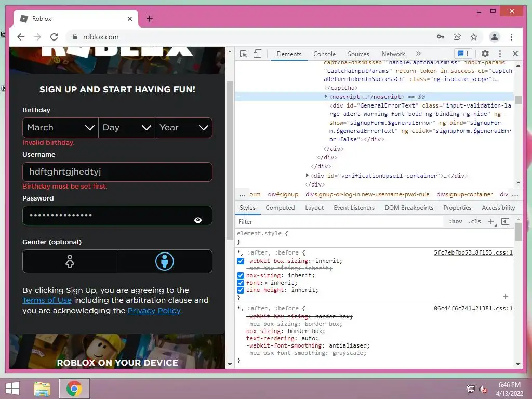Toggle the device toolbar icon
532x399 pixels.
coord(257,54)
